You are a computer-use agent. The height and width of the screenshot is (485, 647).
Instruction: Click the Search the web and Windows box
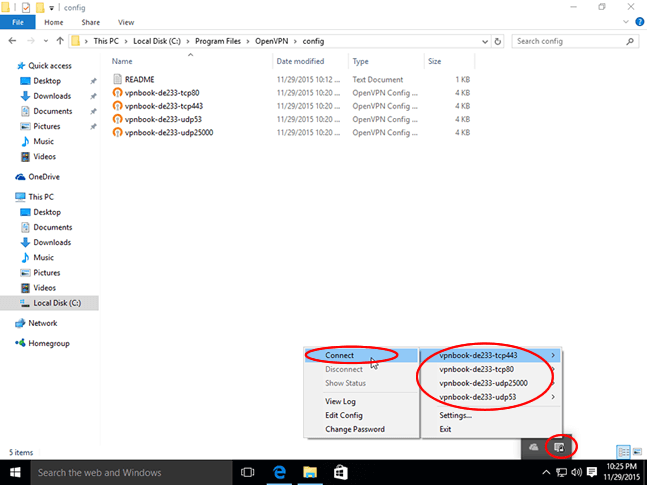point(131,472)
